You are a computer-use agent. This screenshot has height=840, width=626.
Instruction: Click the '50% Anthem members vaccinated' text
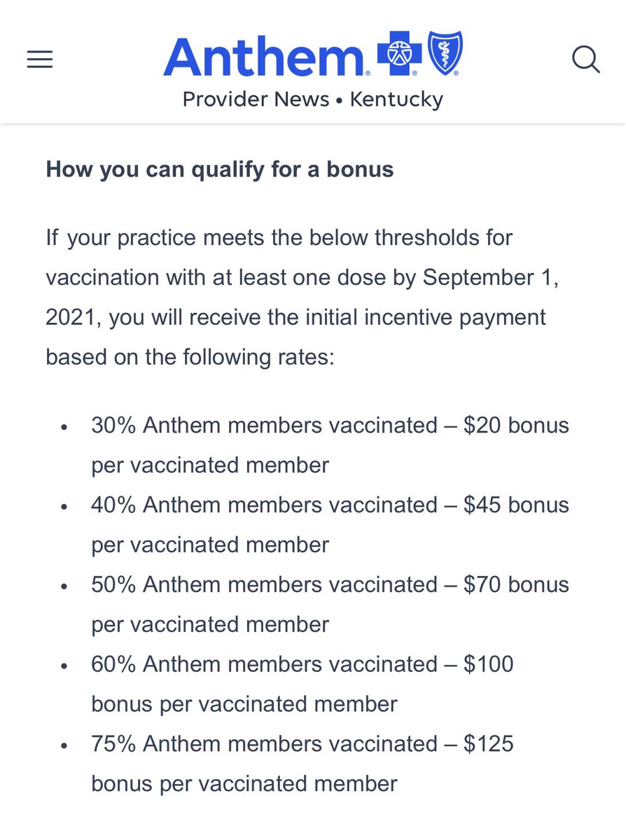264,584
